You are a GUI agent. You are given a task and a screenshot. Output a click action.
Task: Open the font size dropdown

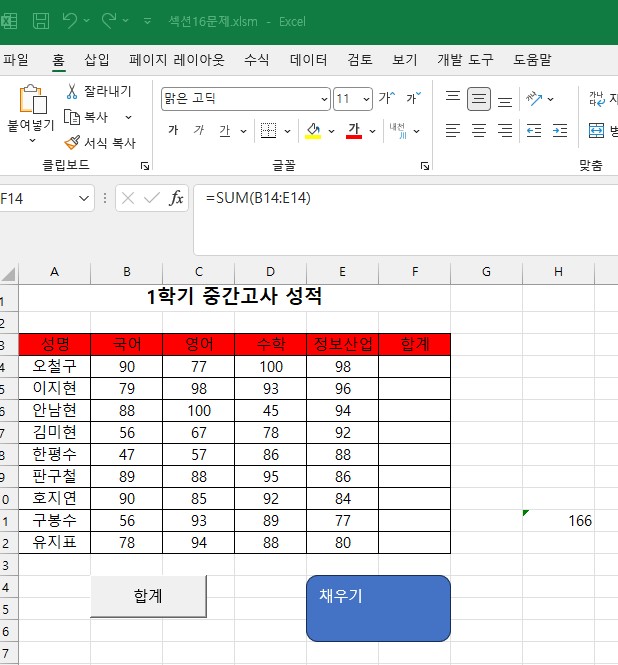point(367,99)
